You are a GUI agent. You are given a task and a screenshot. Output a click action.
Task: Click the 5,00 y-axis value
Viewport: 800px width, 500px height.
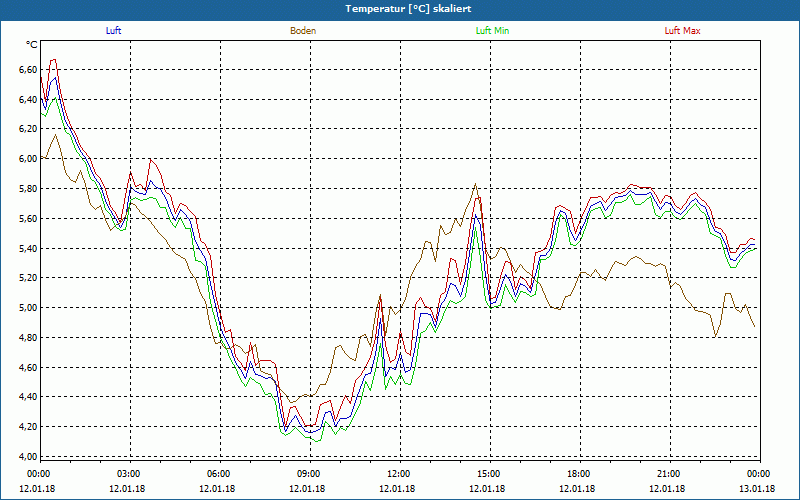click(x=28, y=308)
